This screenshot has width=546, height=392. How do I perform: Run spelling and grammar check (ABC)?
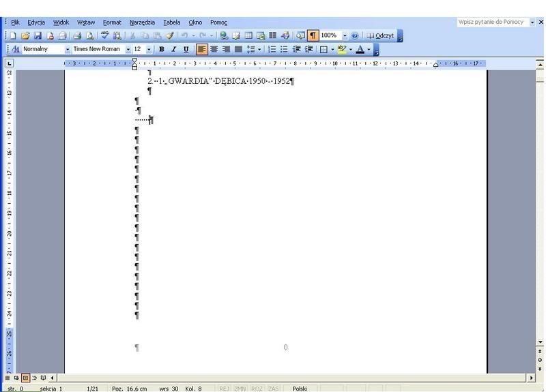[104, 35]
